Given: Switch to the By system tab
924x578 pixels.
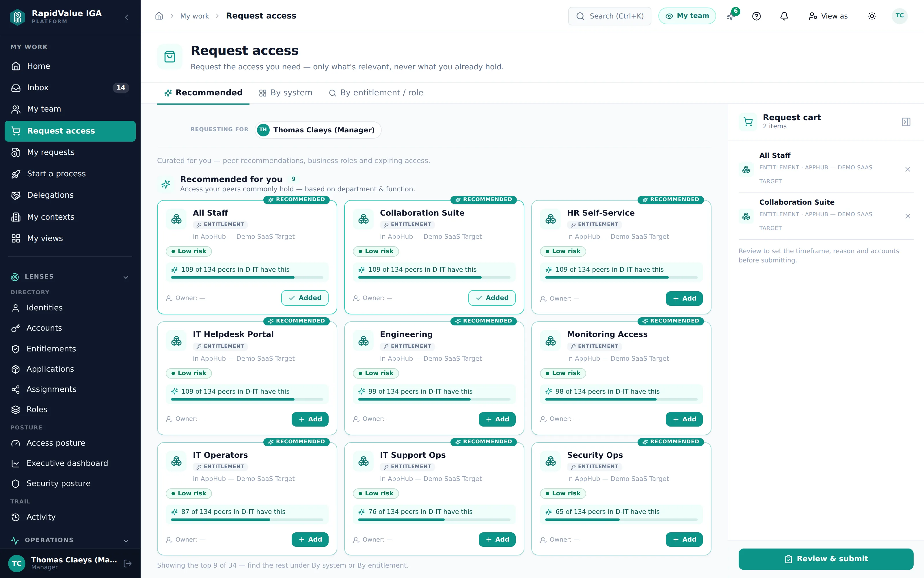Looking at the screenshot, I should pyautogui.click(x=286, y=93).
